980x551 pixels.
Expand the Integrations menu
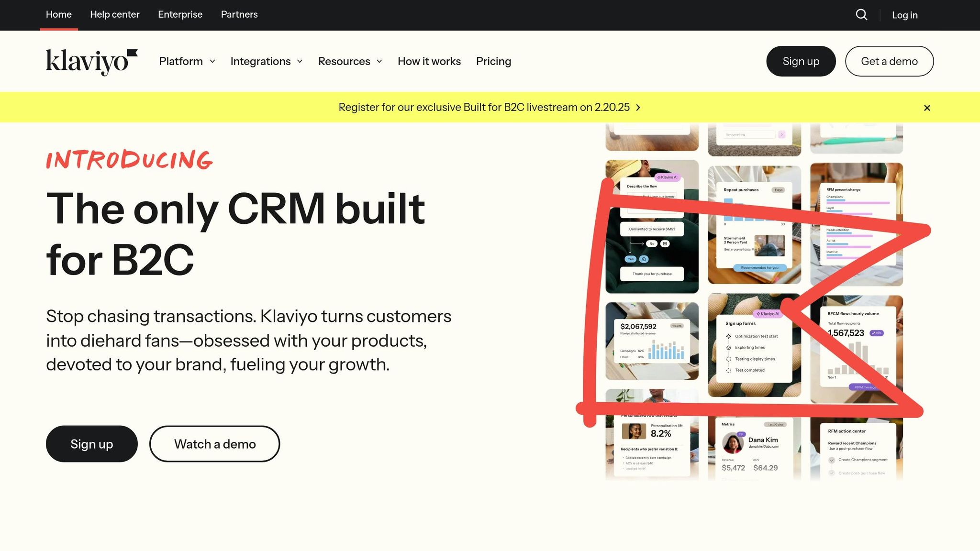[x=267, y=61]
